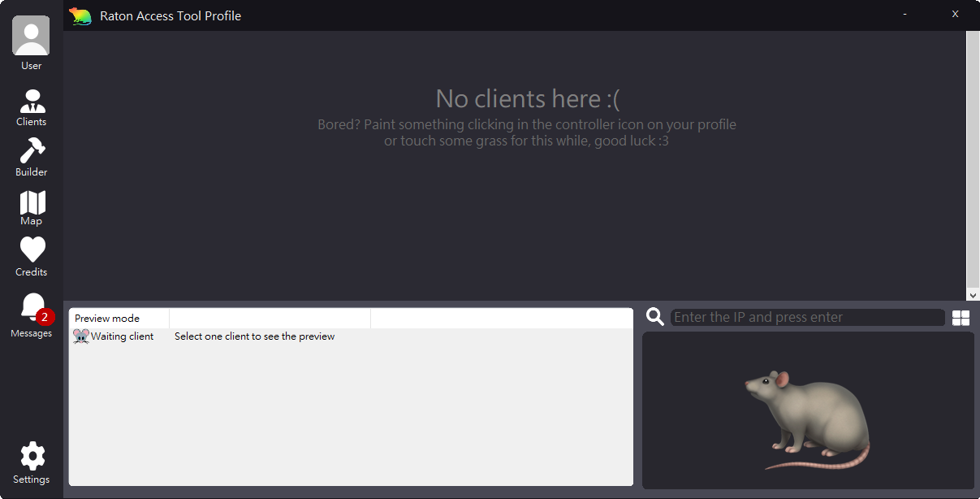980x499 pixels.
Task: Select the Builder hammer icon
Action: (32, 150)
